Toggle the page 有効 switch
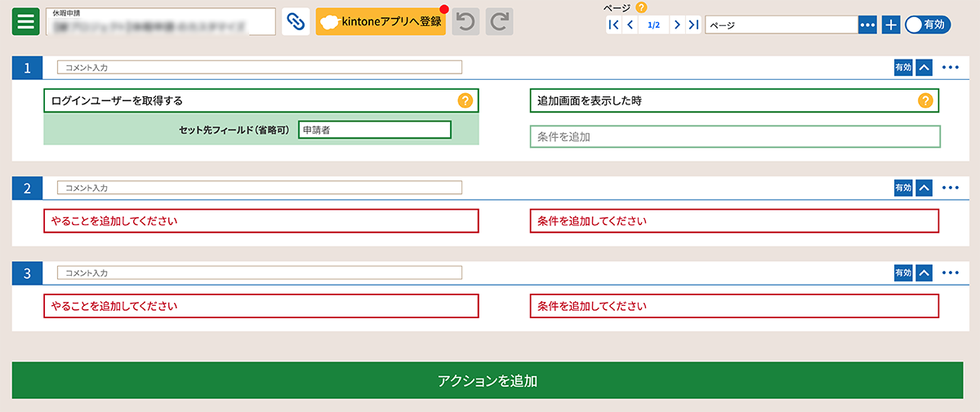 928,24
